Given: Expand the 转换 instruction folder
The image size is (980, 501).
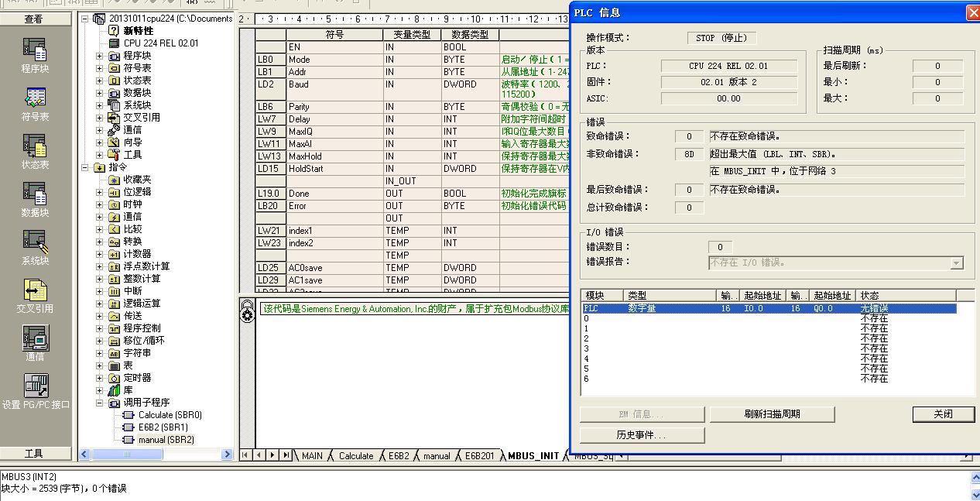Looking at the screenshot, I should point(99,242).
